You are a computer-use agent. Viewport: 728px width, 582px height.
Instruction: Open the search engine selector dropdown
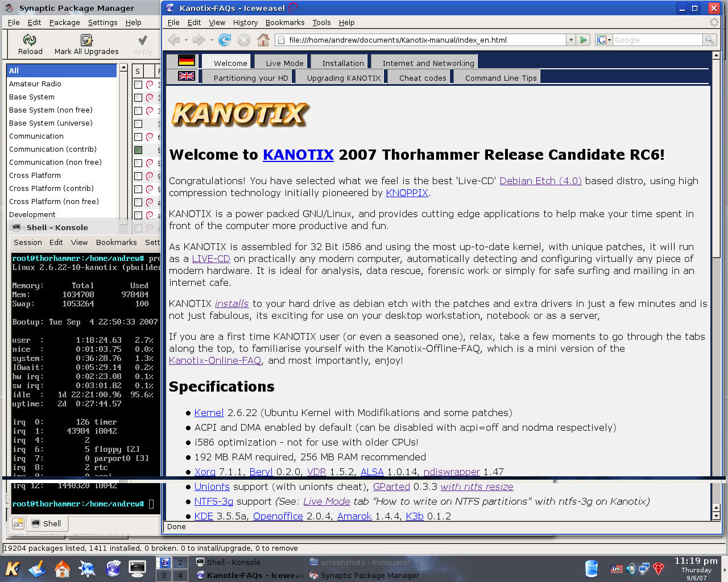coord(604,40)
